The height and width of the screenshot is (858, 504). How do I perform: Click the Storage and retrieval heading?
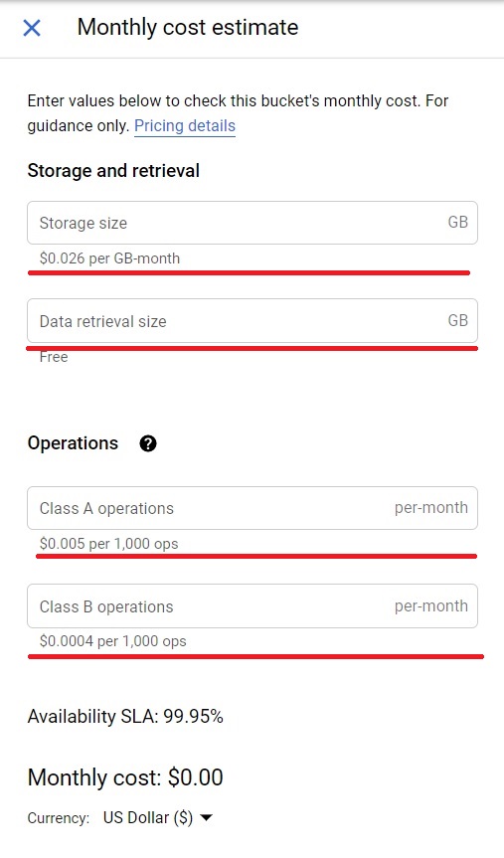[x=113, y=171]
